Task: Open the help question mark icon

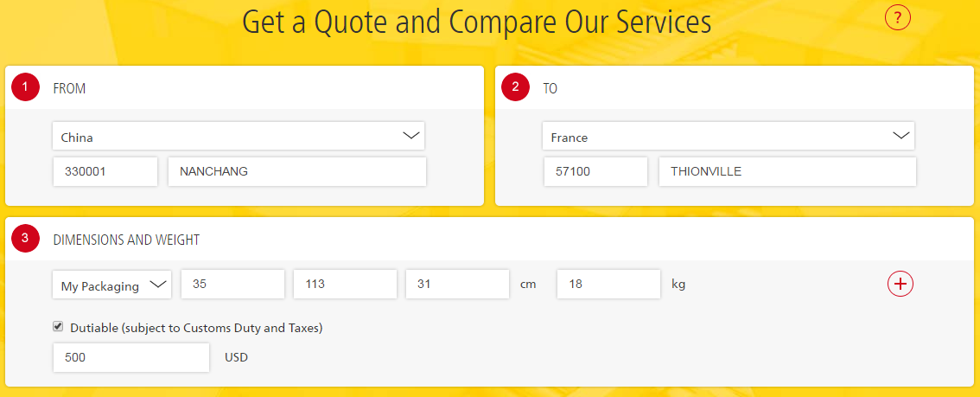Action: tap(898, 16)
